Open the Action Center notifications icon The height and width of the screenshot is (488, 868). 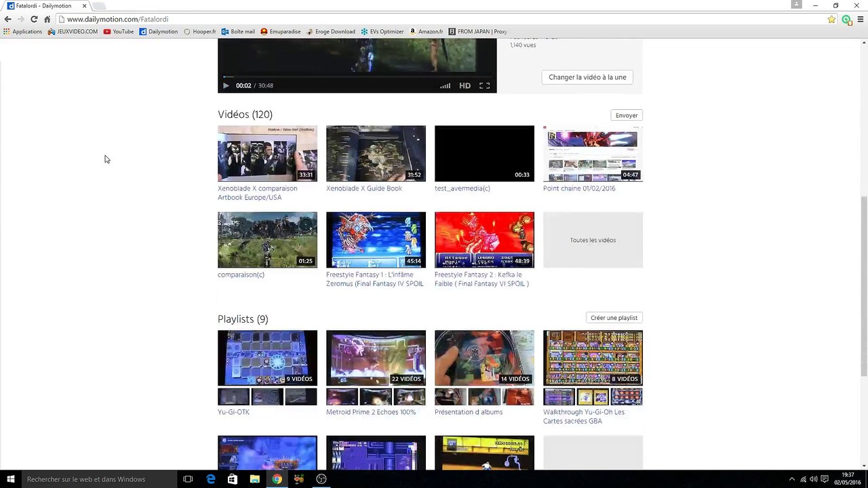coord(825,480)
